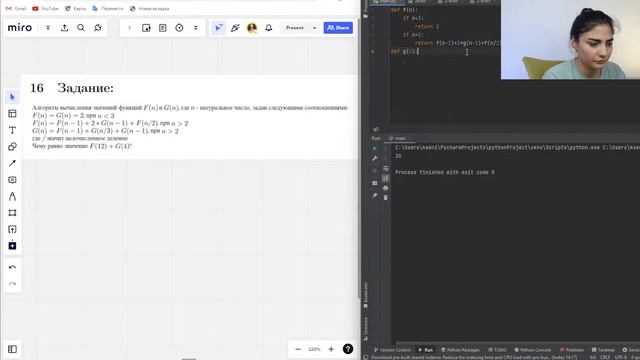Open Miro reactions icon
640x360 pixels.
[235, 28]
